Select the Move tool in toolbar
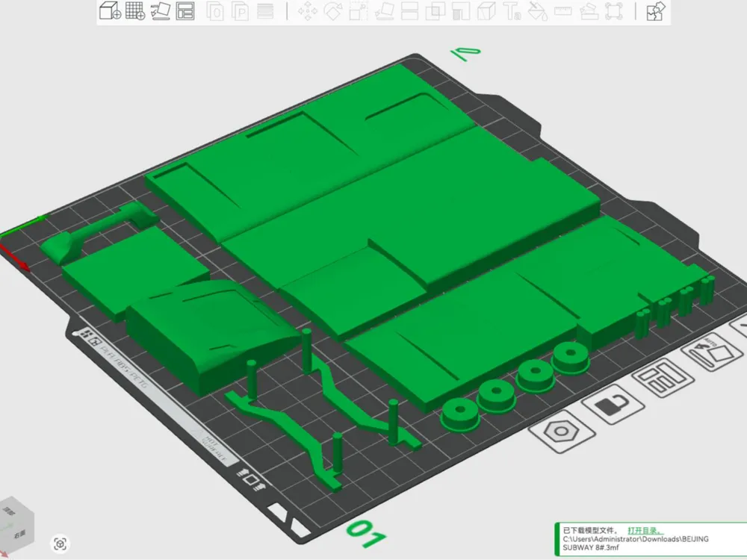This screenshot has height=560, width=747. pos(308,11)
